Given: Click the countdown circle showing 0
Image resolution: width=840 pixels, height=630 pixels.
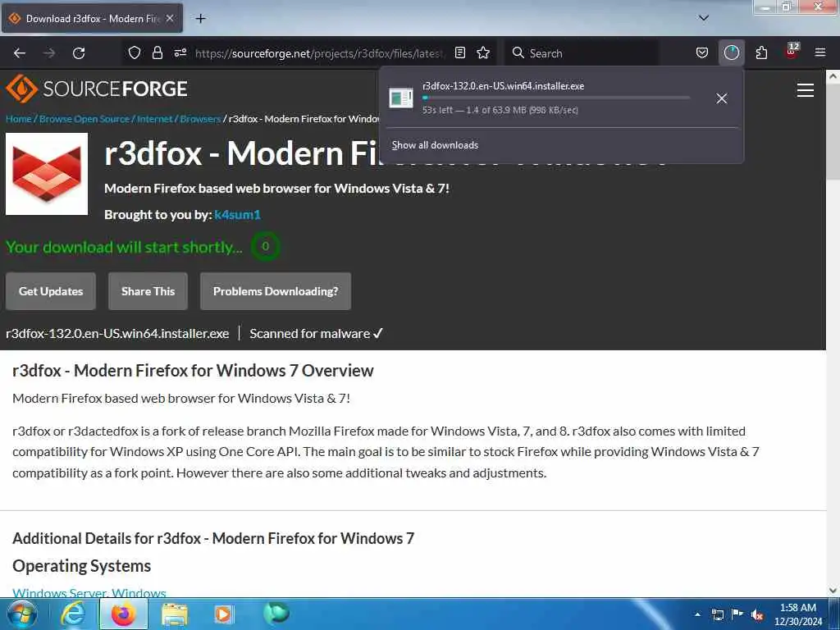Looking at the screenshot, I should [x=265, y=246].
